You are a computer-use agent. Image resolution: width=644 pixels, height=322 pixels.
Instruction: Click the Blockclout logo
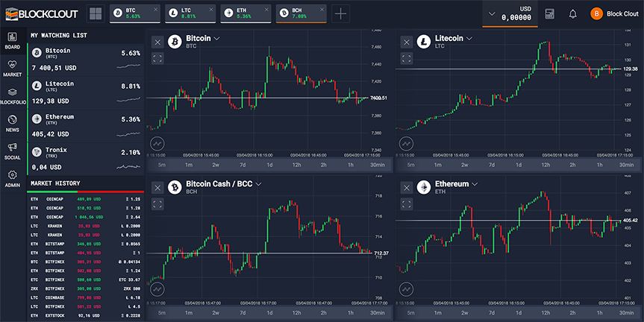point(42,14)
